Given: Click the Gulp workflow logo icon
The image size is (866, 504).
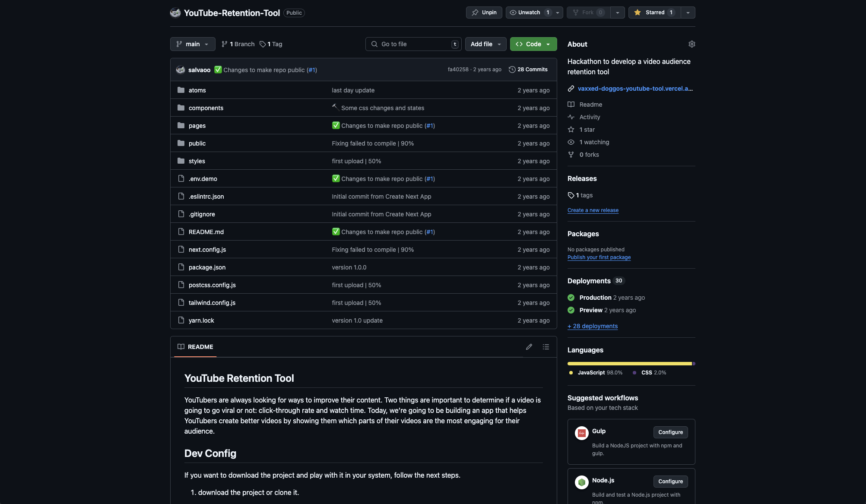Looking at the screenshot, I should (x=581, y=433).
